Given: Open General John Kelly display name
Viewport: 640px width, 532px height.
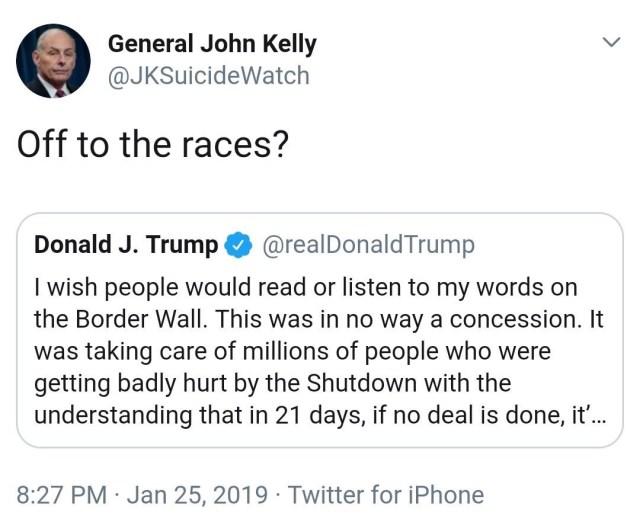Looking at the screenshot, I should pyautogui.click(x=212, y=44).
